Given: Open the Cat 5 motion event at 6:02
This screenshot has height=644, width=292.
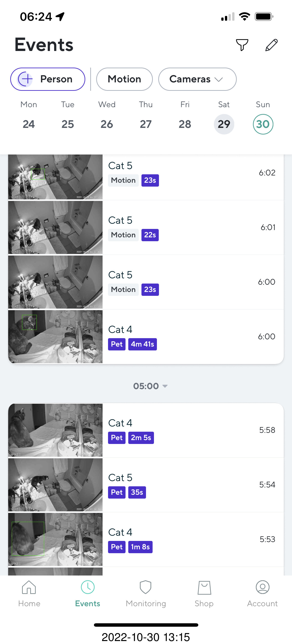Looking at the screenshot, I should 192,173.
